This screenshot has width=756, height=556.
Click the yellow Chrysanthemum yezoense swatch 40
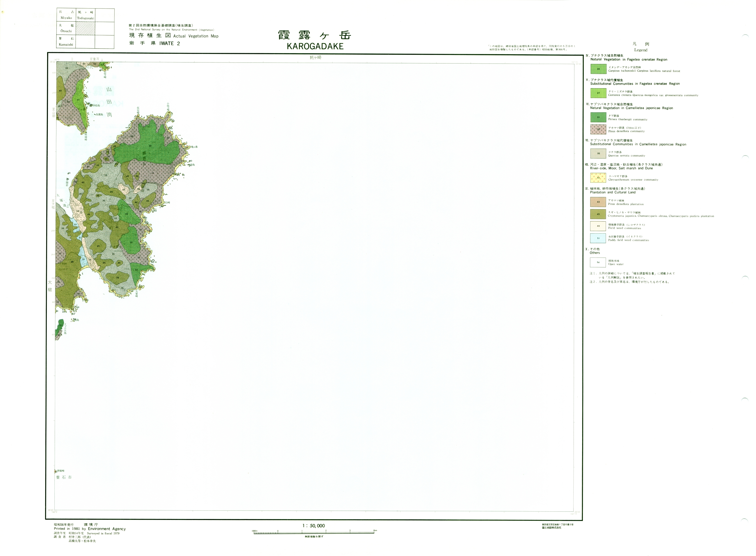(598, 177)
